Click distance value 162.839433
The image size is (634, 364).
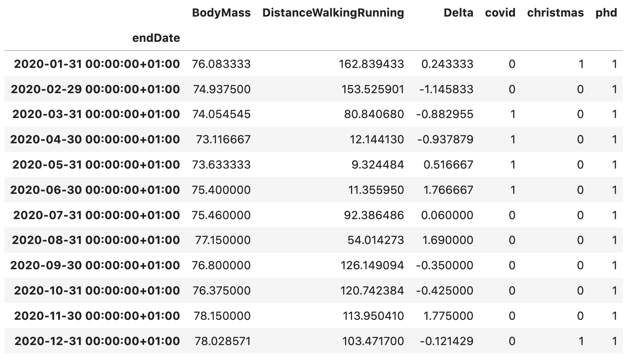[x=371, y=64]
